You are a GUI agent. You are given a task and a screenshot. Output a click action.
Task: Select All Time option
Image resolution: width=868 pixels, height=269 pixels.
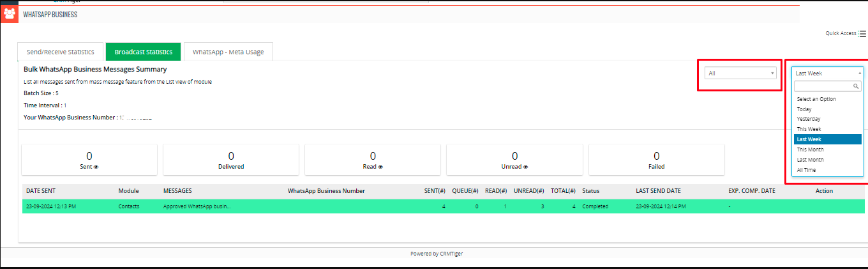[828, 170]
